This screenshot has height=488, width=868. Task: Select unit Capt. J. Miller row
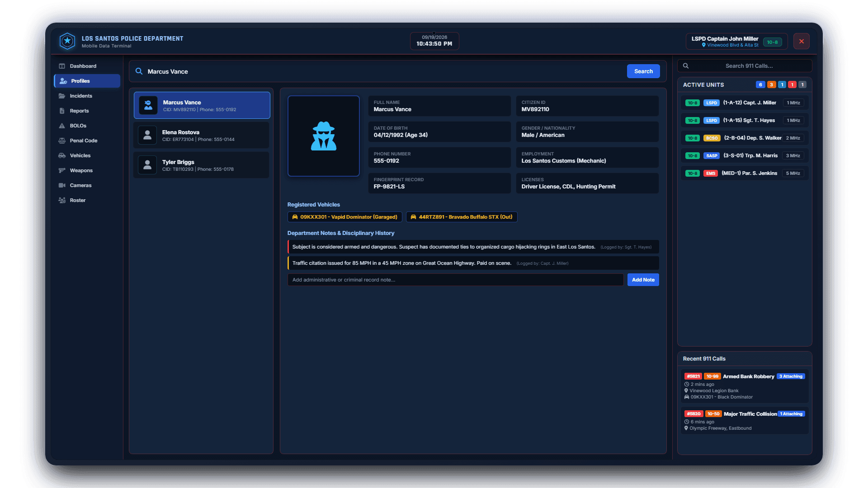click(x=745, y=103)
